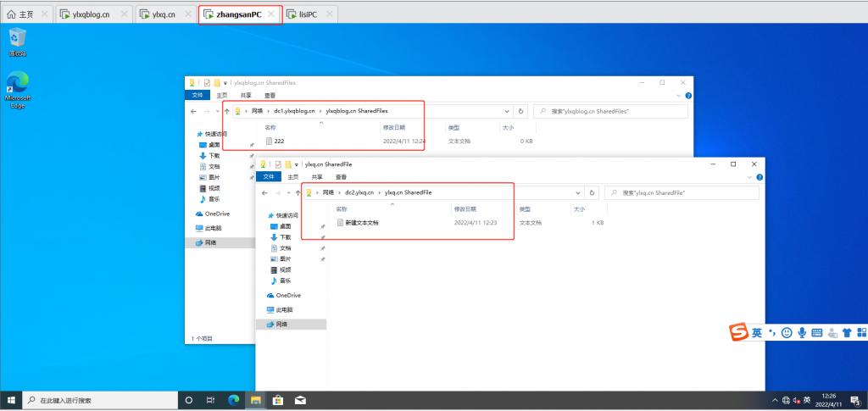Viewport: 868px width, 411px height.
Task: Open Microsoft Store from taskbar
Action: point(278,400)
